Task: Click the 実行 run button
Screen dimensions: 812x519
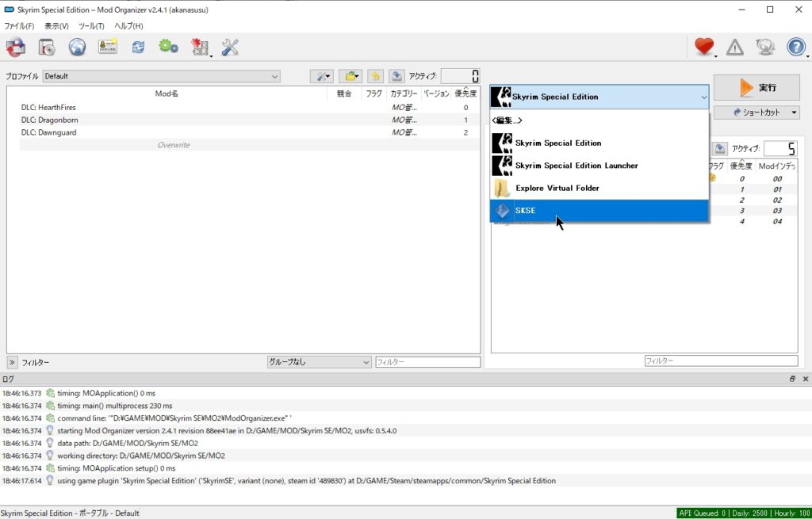Action: point(756,87)
